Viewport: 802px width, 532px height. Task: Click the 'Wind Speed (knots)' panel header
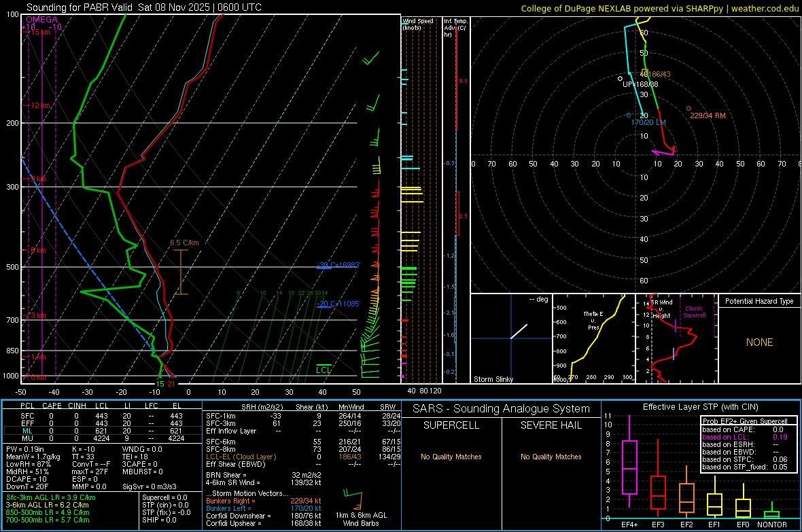tap(418, 24)
